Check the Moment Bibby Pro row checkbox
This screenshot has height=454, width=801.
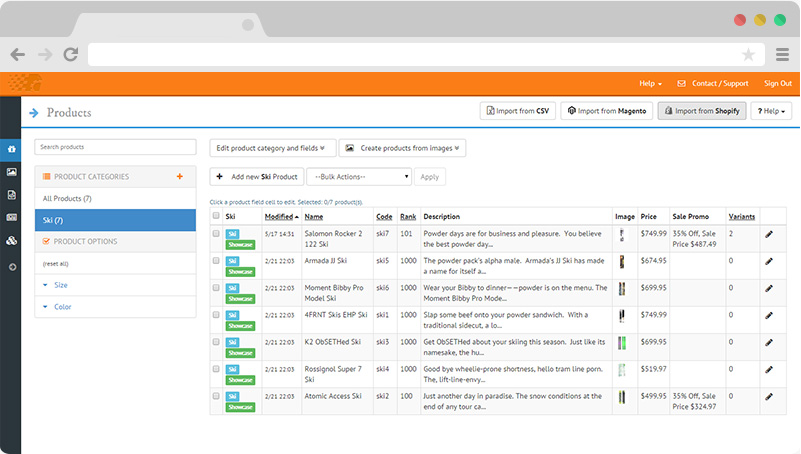pos(216,288)
